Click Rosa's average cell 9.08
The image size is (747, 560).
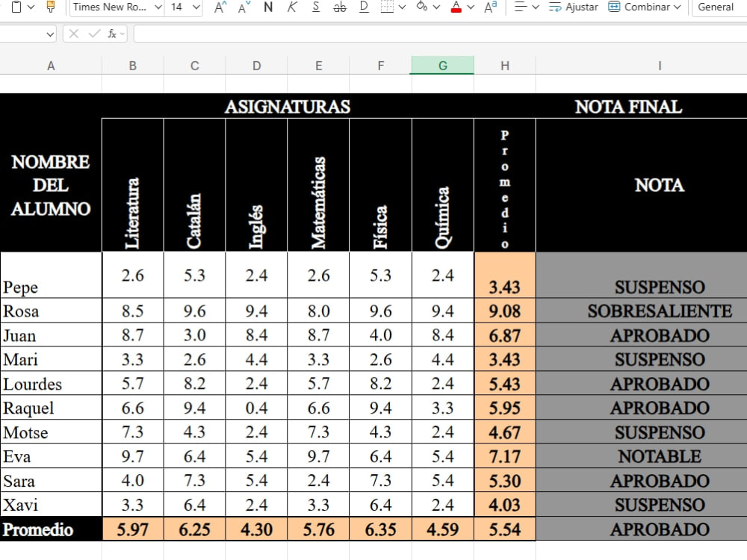point(505,311)
